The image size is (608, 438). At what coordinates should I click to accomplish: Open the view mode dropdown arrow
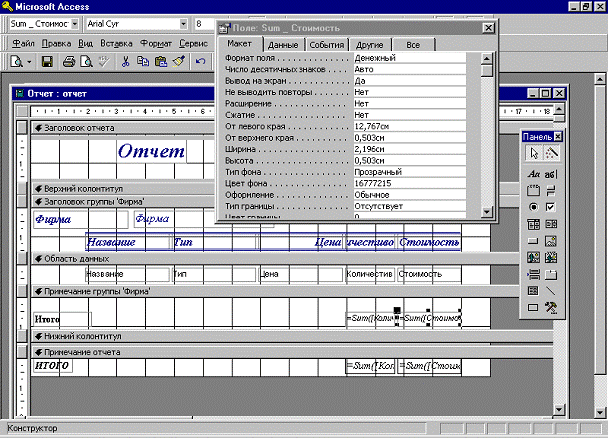click(x=31, y=62)
